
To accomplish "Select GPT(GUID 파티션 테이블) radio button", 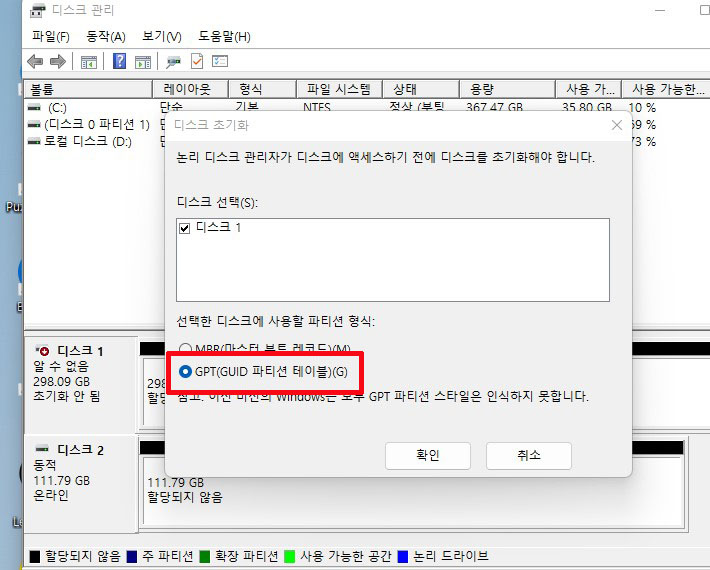I will (185, 371).
